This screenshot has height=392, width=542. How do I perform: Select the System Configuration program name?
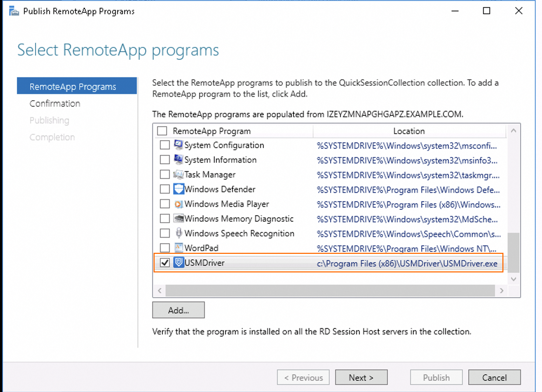pos(224,145)
